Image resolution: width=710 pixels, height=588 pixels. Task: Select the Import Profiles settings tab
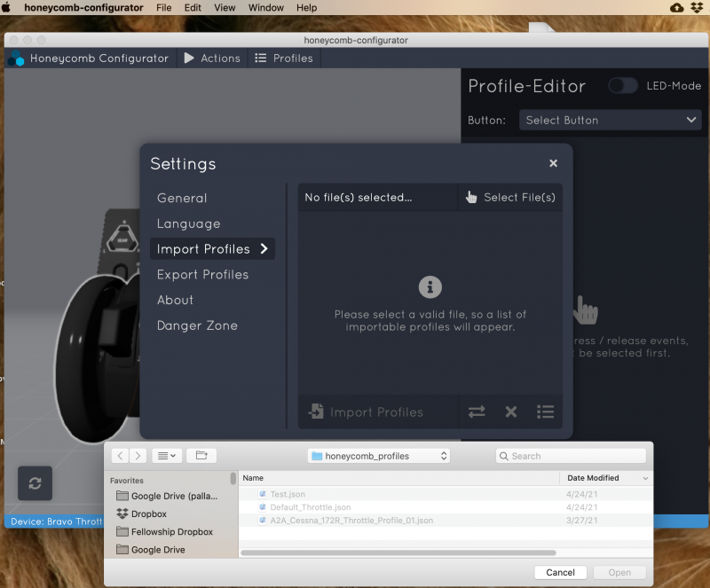pyautogui.click(x=212, y=249)
